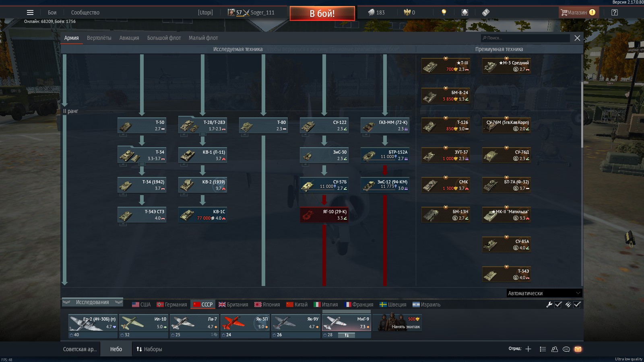Open the Сообщество menu
The height and width of the screenshot is (362, 644).
click(x=85, y=12)
